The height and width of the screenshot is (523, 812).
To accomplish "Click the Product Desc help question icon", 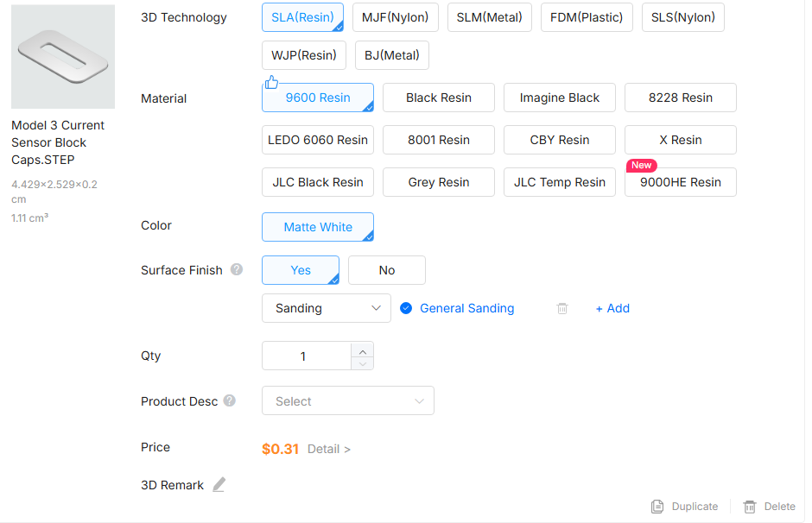I will click(x=230, y=401).
